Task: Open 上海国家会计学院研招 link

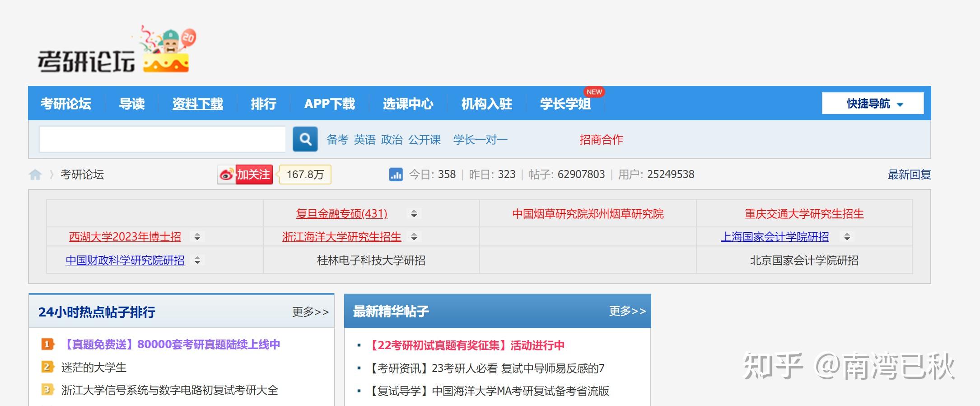Action: 775,237
